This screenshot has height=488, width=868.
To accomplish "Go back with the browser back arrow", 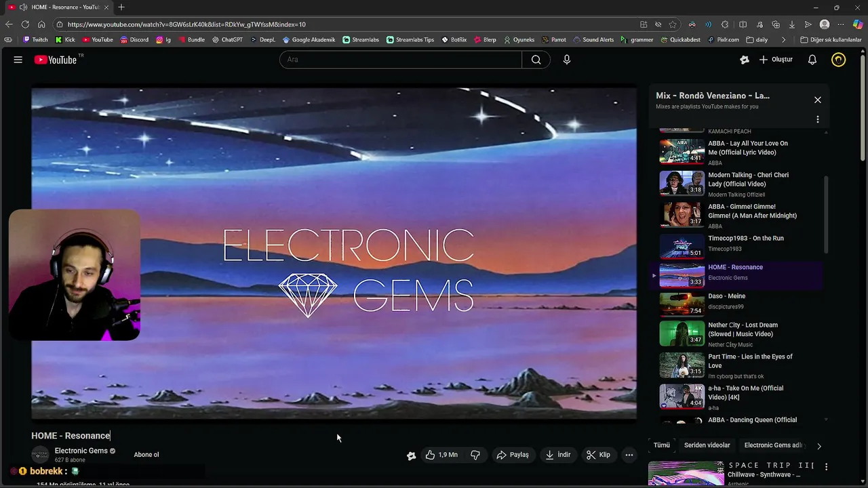I will [9, 24].
